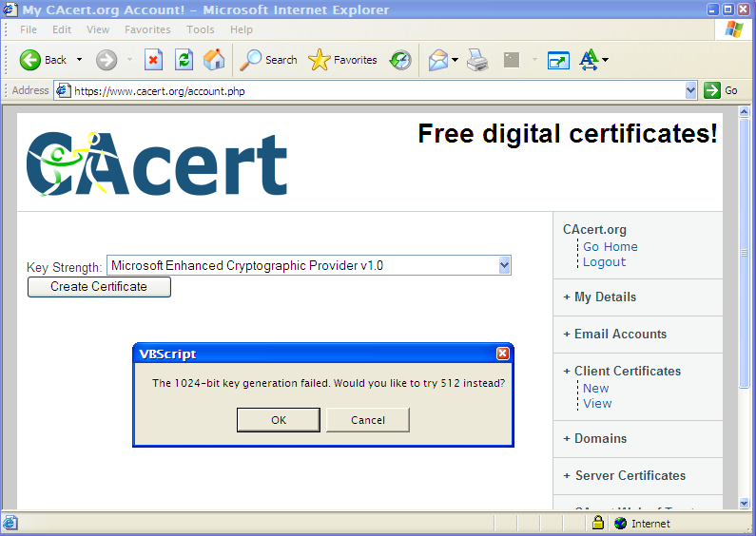Click the address bar URL field
This screenshot has height=536, width=756.
(371, 90)
